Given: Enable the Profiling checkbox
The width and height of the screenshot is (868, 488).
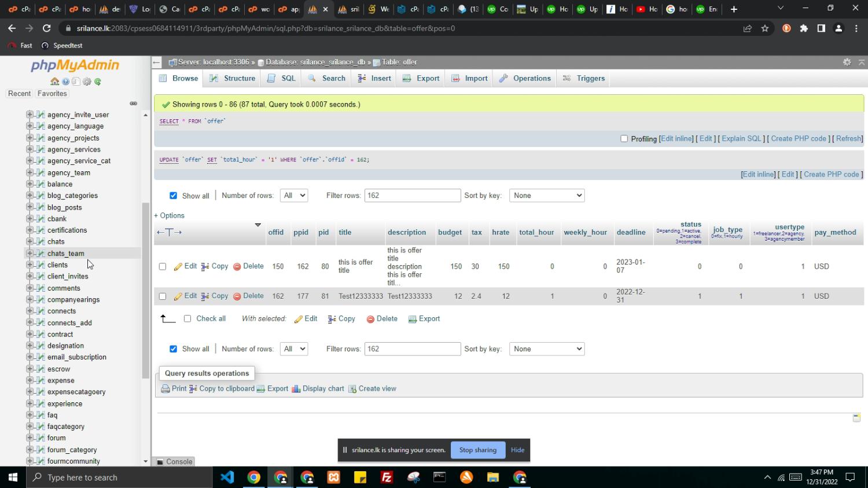Looking at the screenshot, I should 624,139.
